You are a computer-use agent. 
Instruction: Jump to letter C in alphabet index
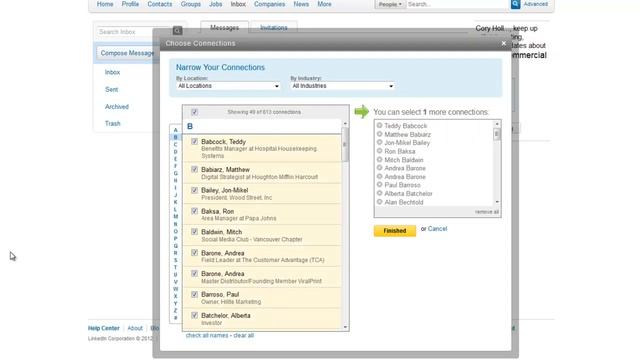pyautogui.click(x=176, y=144)
